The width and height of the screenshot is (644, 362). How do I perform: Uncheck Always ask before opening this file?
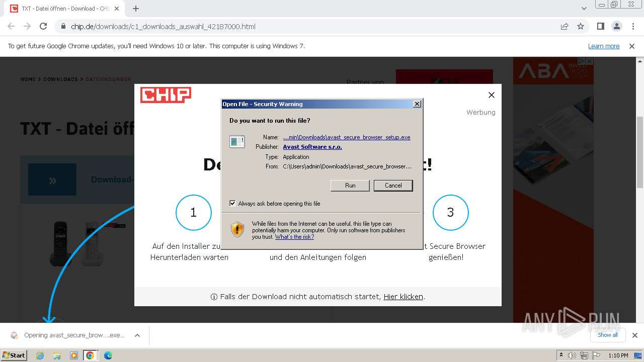click(232, 204)
